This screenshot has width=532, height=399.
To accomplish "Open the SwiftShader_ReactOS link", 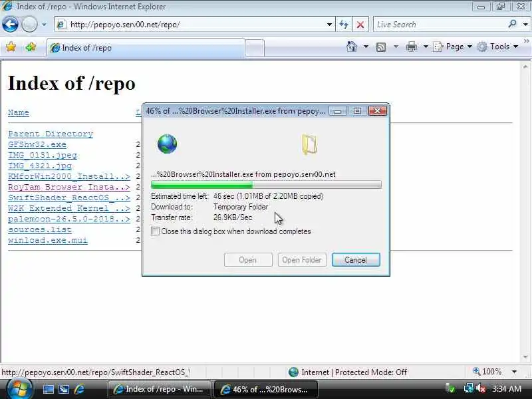I will 69,198.
